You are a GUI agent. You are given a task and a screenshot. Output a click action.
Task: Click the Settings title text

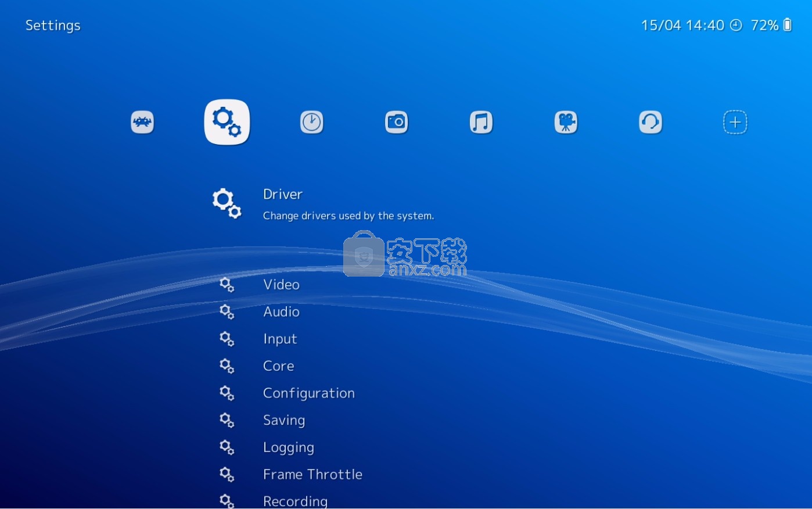pyautogui.click(x=53, y=26)
